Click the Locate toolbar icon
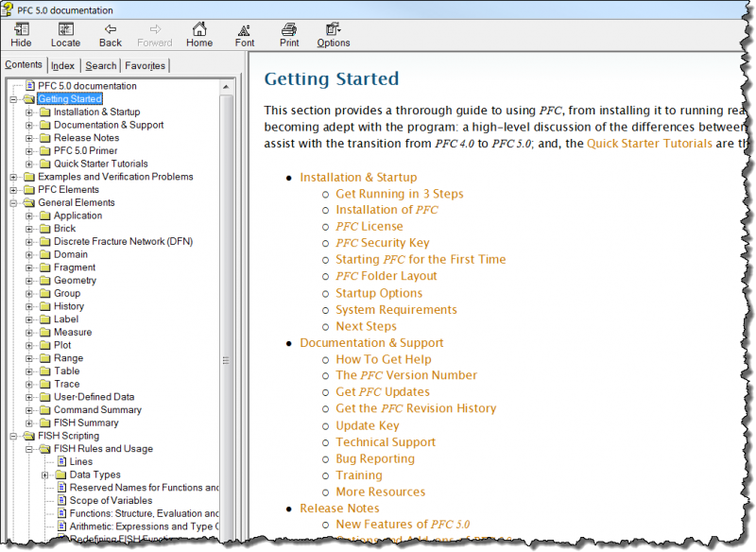756x552 pixels. (65, 35)
